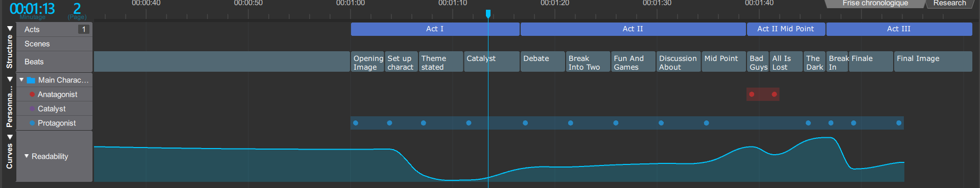Click the blue playhead marker

488,14
